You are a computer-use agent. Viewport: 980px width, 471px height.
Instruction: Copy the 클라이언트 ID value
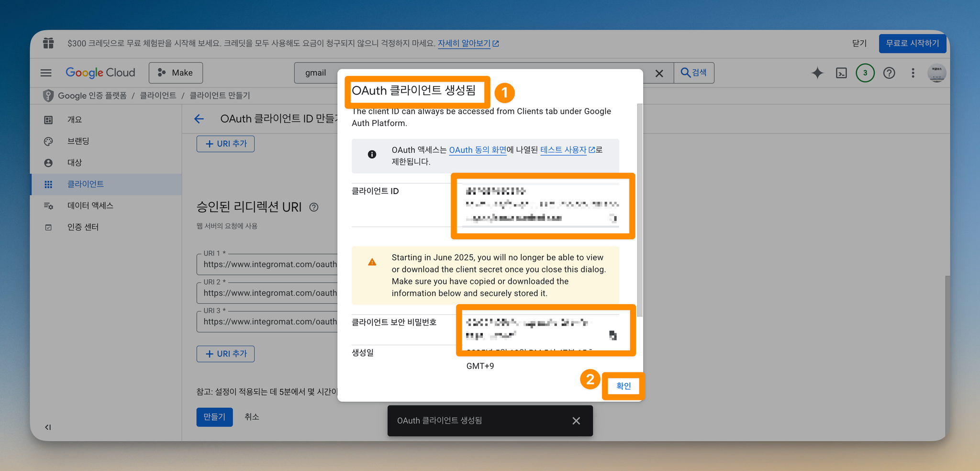(612, 218)
